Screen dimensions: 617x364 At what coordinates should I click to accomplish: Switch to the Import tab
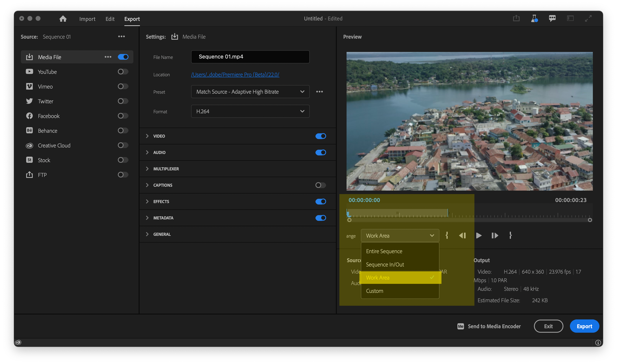(x=87, y=19)
